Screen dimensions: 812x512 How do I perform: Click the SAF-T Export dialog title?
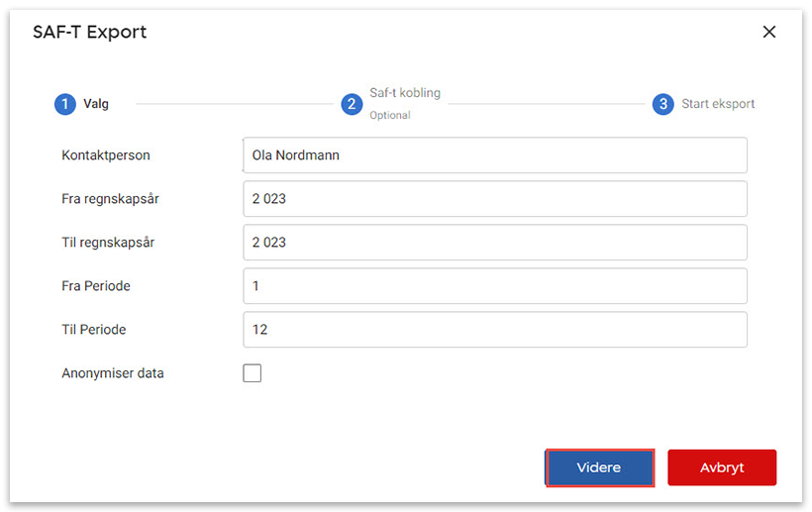(89, 32)
